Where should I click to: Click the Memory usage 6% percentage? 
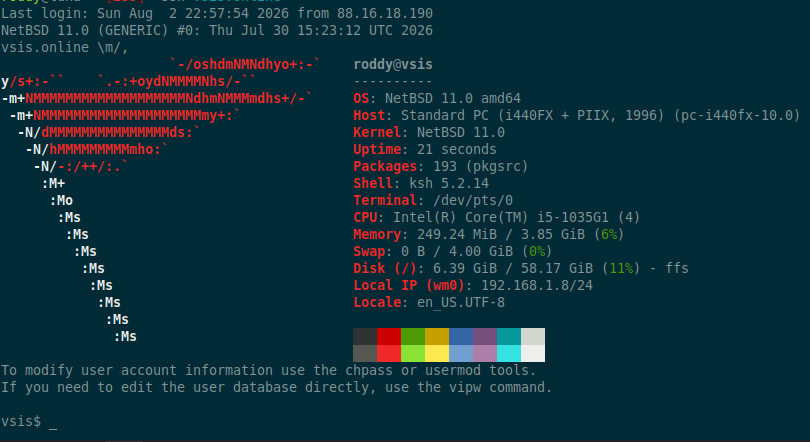pos(609,234)
